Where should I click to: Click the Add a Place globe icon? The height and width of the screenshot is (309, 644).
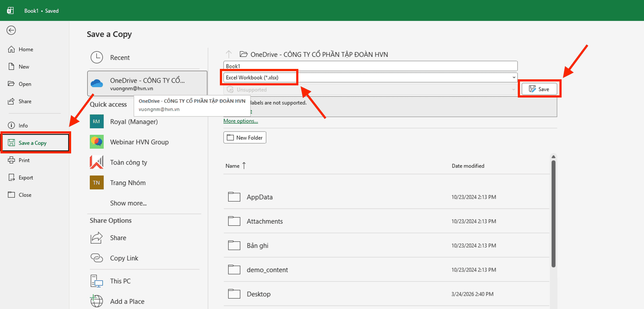(x=97, y=301)
